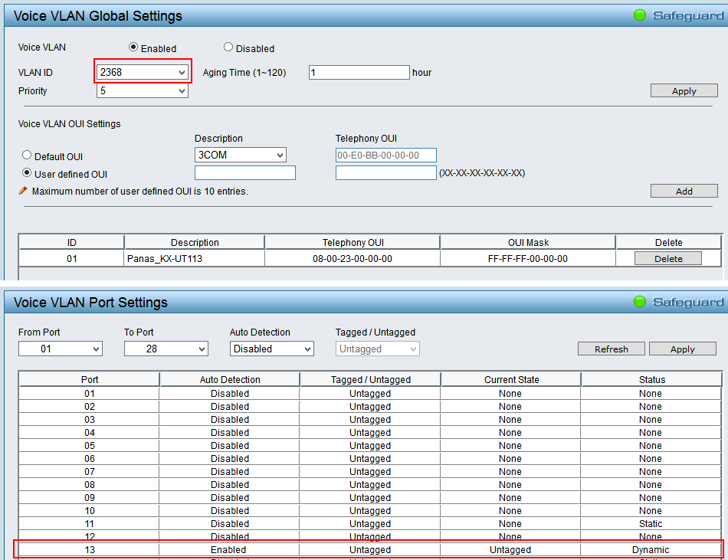Open the From Port dropdown

(x=60, y=349)
